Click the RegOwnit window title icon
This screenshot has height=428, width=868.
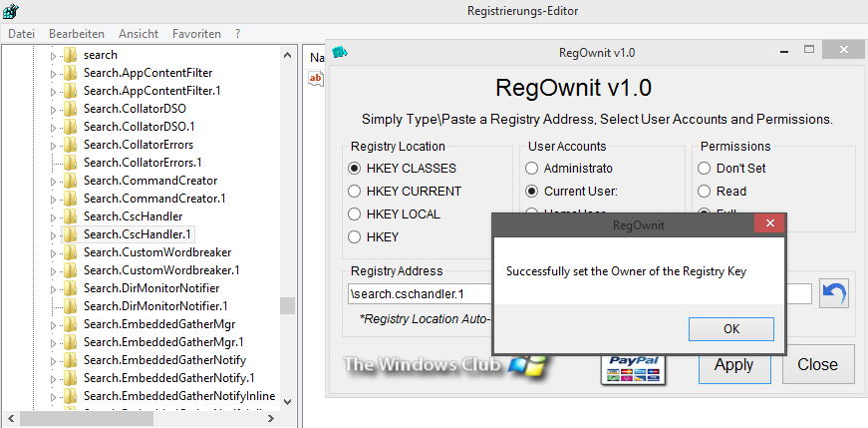(340, 52)
